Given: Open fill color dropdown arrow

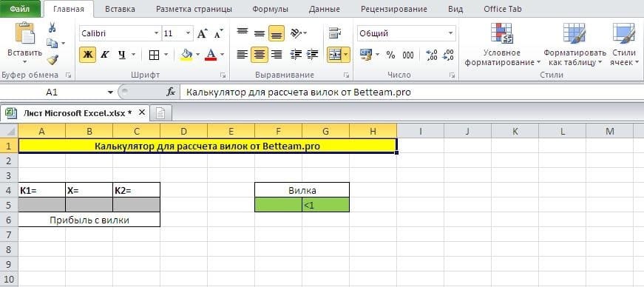Looking at the screenshot, I should pyautogui.click(x=197, y=55).
